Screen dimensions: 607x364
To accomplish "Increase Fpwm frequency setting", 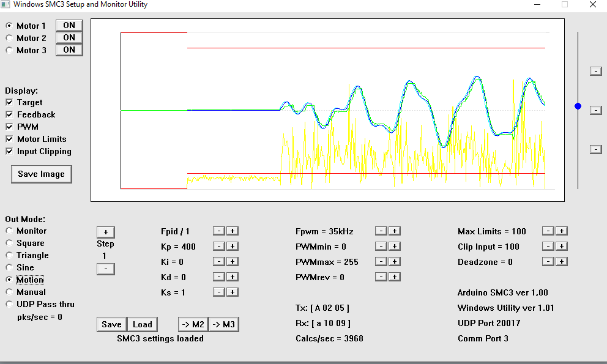I will click(x=395, y=231).
